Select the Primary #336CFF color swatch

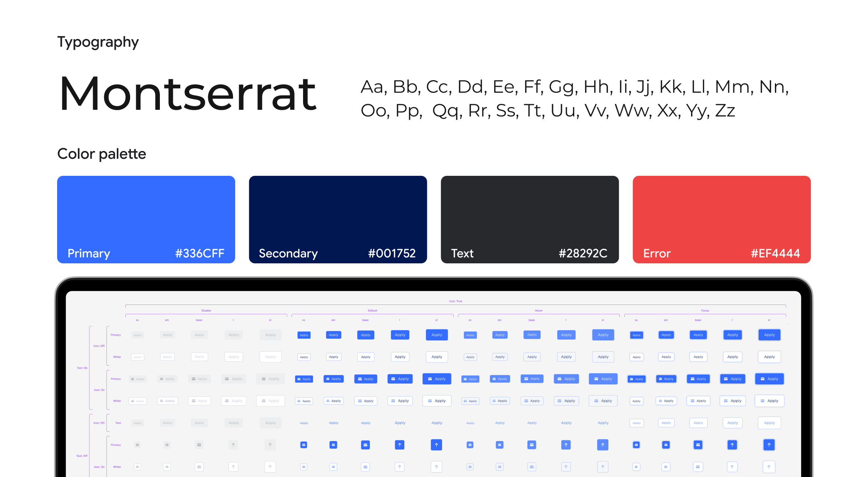coord(146,220)
